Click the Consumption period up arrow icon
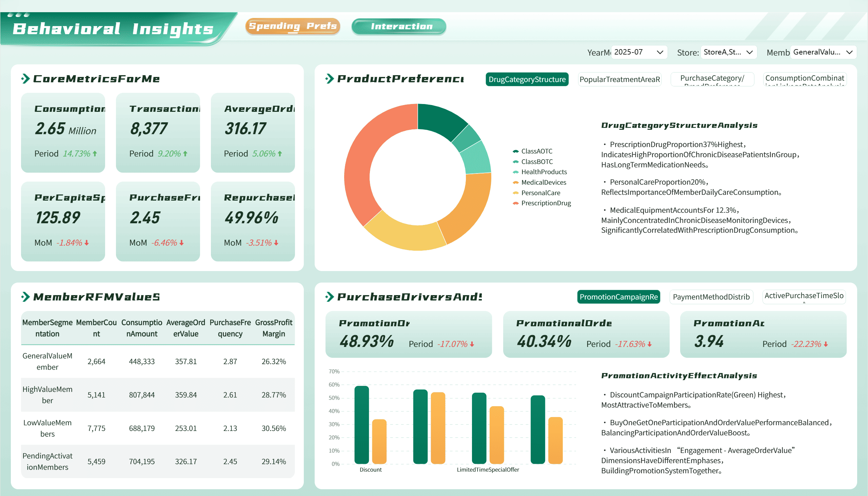 (95, 153)
